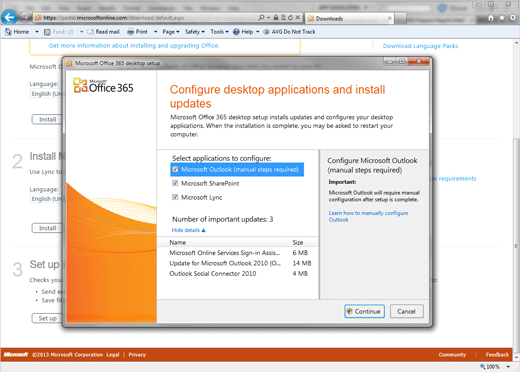Toggle the Microsoft Outlook checkbox
The width and height of the screenshot is (520, 372).
175,169
